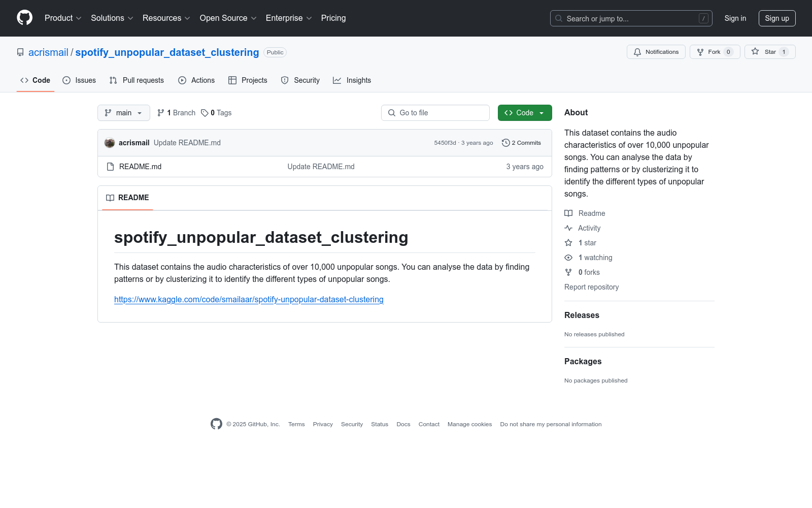
Task: View the 1 Branch list
Action: coord(176,113)
